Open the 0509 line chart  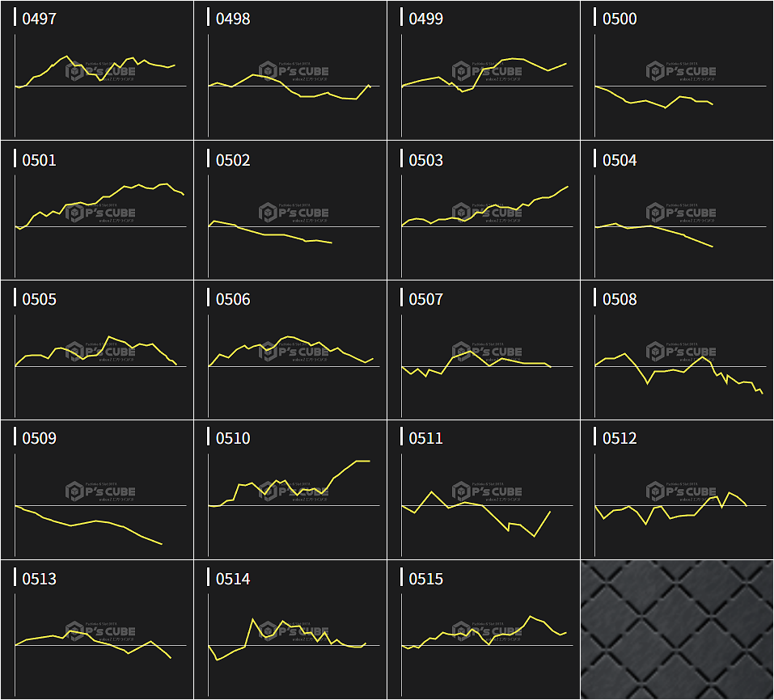97,490
